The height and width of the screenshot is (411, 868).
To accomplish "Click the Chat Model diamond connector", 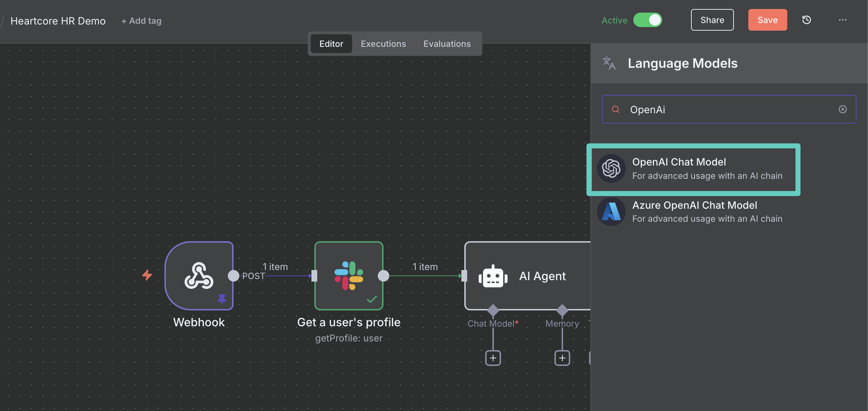I will pos(493,310).
